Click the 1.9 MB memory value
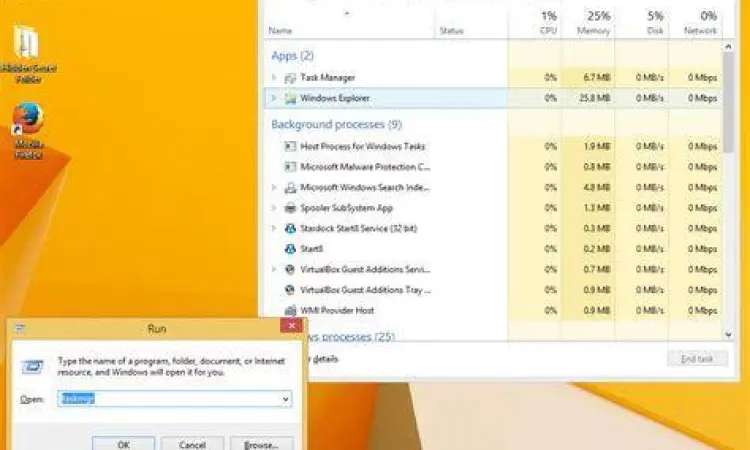 point(597,146)
